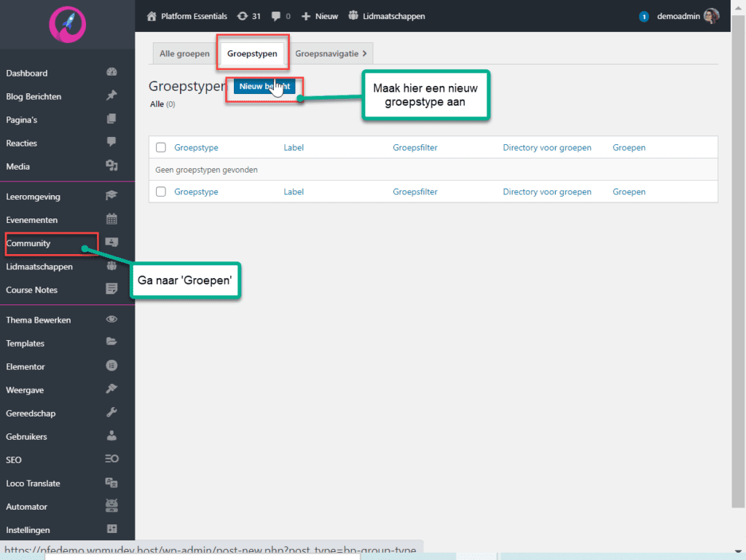Click the Thema Bewerken eye icon
This screenshot has height=560, width=746.
point(111,319)
